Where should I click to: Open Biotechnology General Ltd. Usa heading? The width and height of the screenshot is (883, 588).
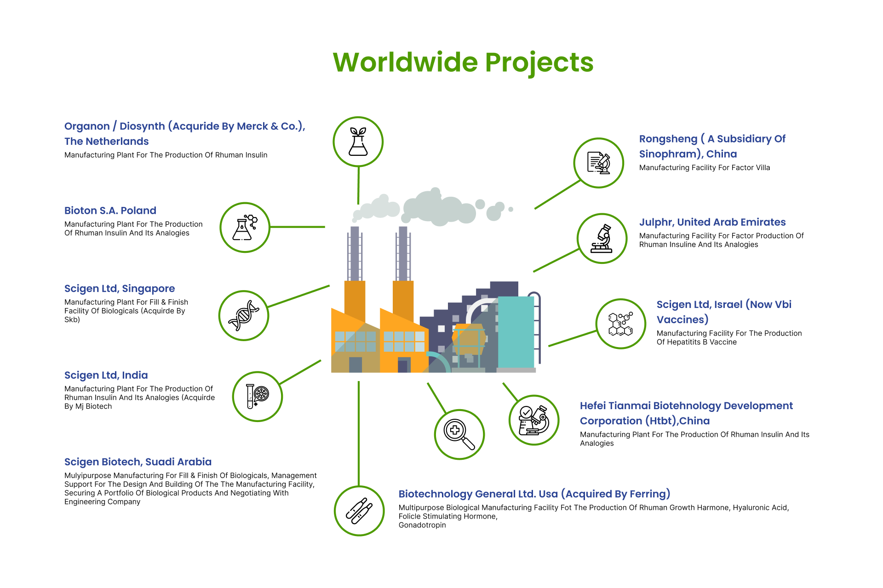(534, 494)
